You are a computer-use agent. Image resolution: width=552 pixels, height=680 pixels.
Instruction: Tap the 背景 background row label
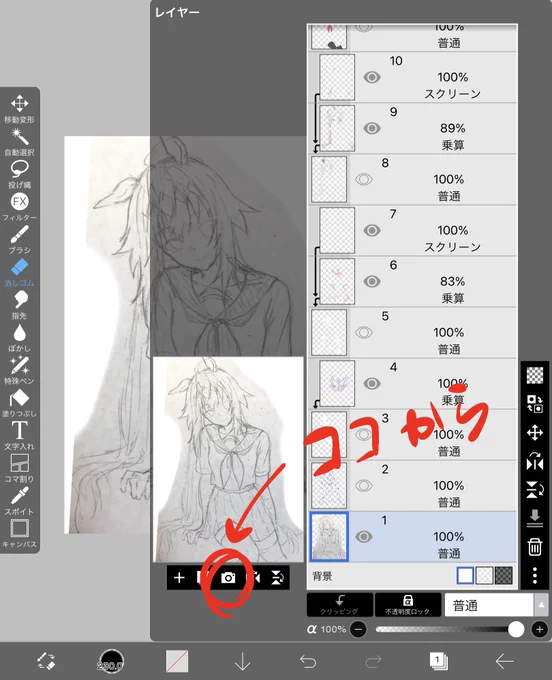pyautogui.click(x=322, y=576)
